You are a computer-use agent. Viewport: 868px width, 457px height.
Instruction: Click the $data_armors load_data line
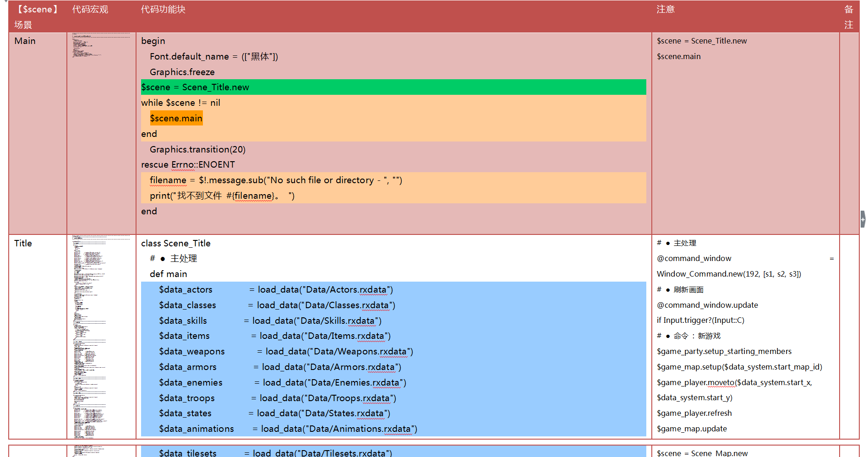[x=280, y=367]
